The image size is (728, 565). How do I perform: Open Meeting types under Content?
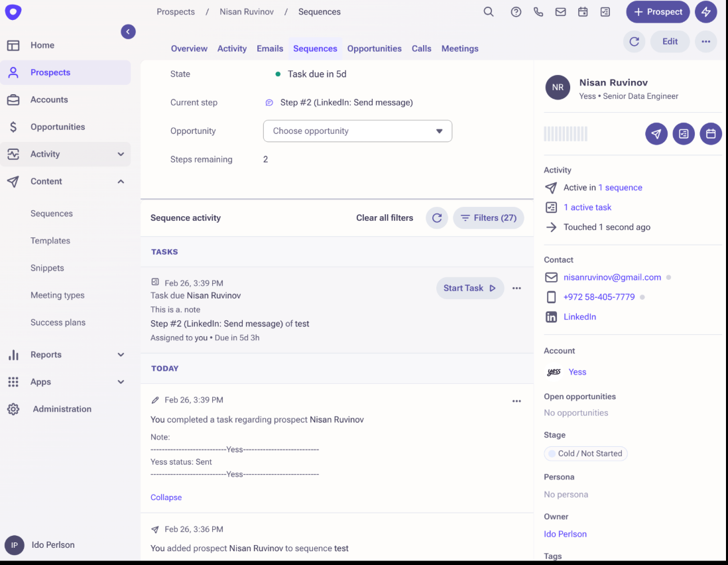(x=58, y=295)
